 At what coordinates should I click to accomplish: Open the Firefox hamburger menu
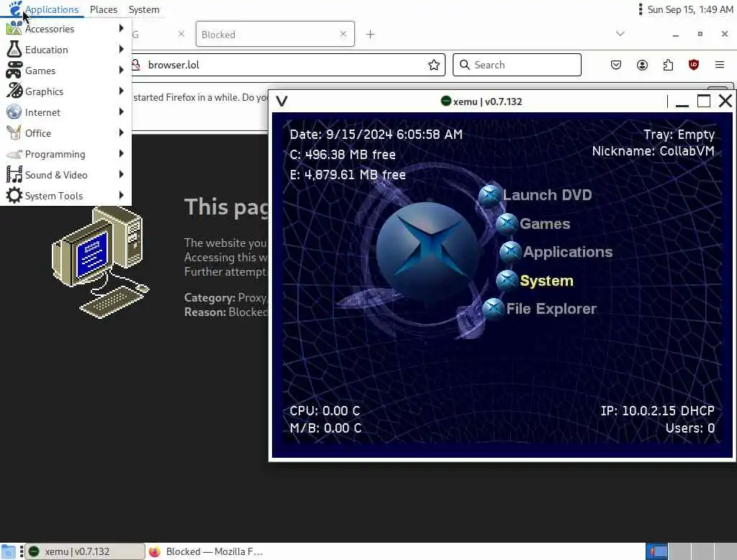click(720, 65)
